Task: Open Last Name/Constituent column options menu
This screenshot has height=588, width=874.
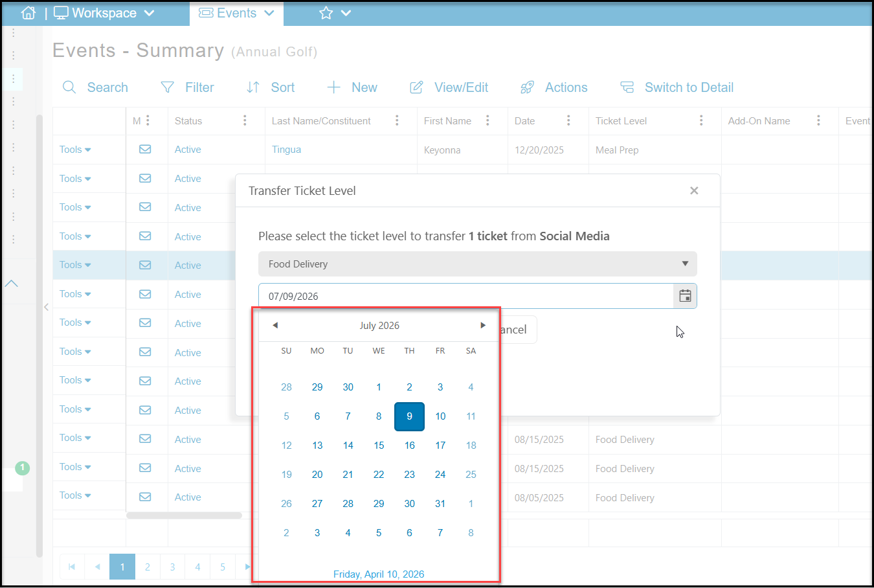Action: [397, 120]
